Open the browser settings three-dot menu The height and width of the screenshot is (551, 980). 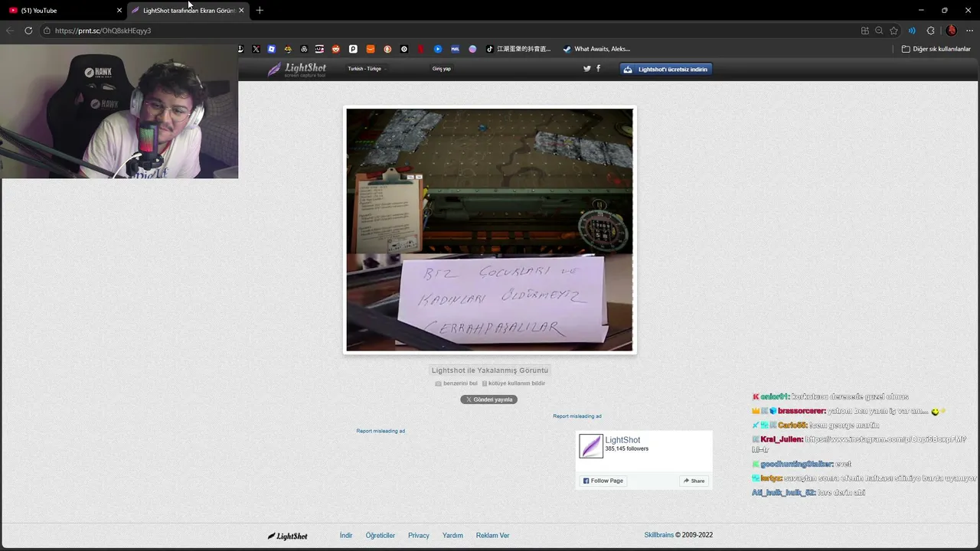tap(969, 31)
